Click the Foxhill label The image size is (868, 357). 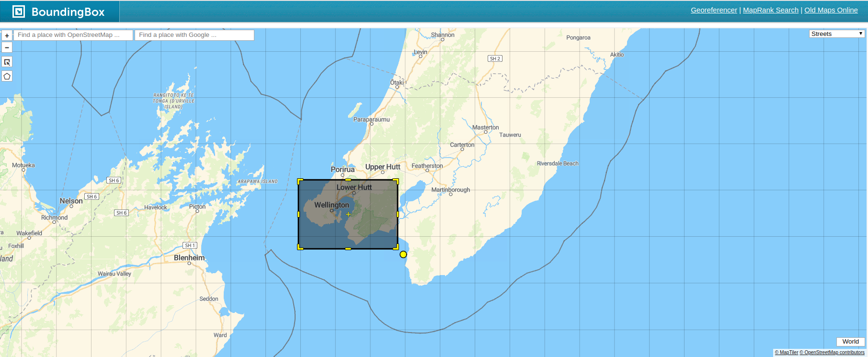(x=16, y=246)
